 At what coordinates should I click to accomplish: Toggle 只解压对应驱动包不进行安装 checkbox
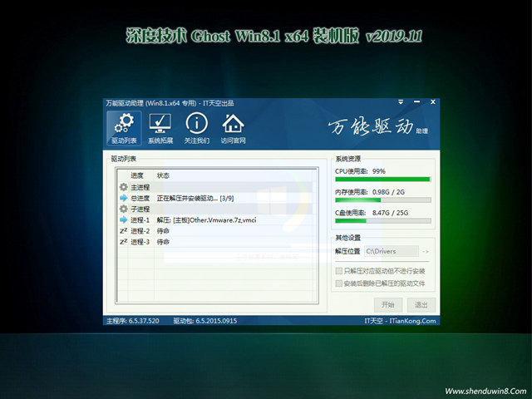(x=338, y=271)
